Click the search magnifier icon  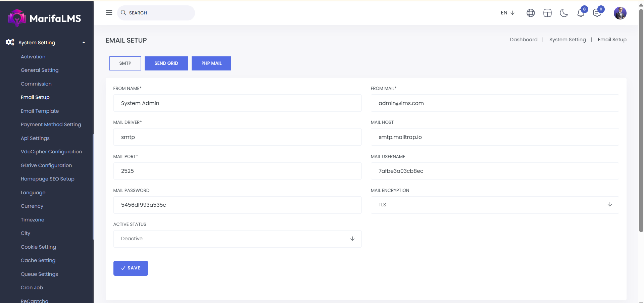tap(123, 13)
